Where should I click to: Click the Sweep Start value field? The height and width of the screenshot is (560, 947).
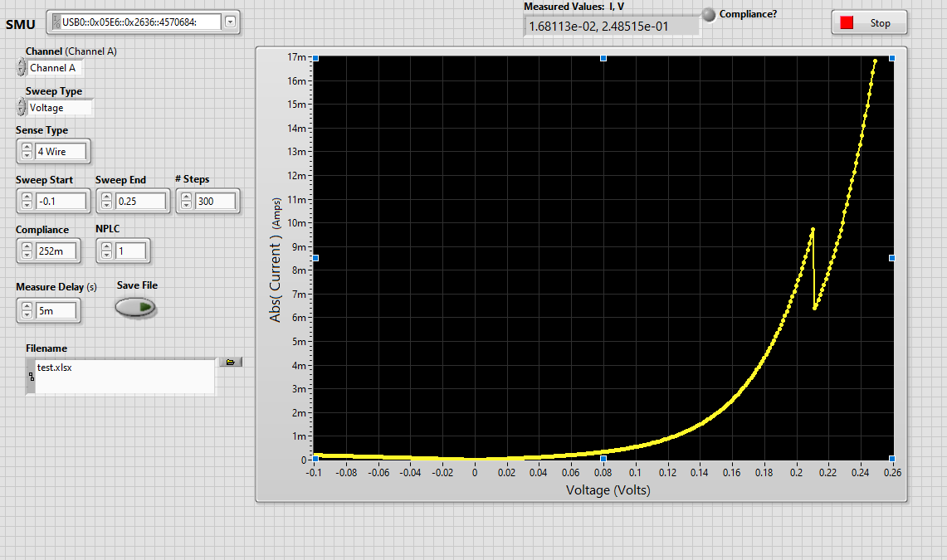[61, 202]
